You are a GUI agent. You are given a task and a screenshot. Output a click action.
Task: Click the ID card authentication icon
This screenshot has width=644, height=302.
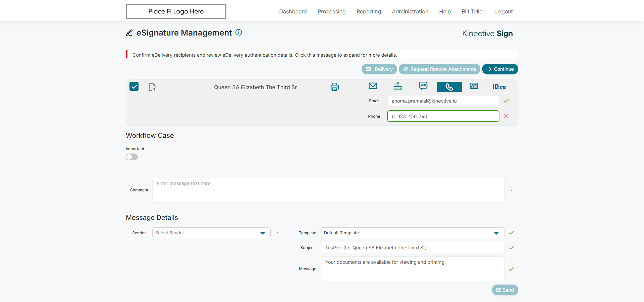coord(474,86)
